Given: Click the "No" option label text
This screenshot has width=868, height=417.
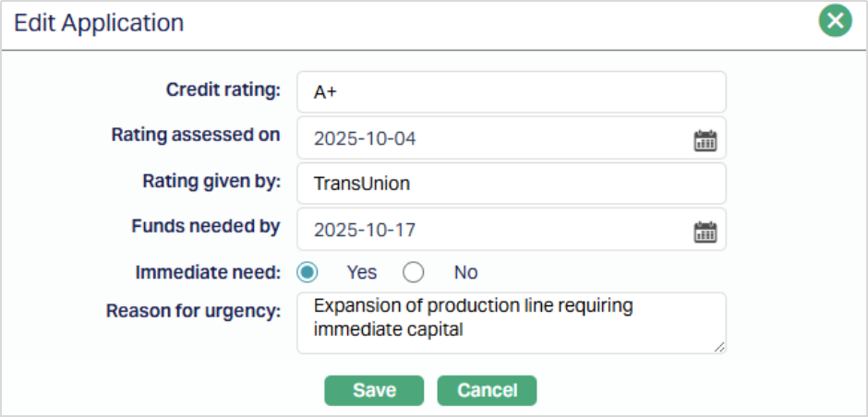Looking at the screenshot, I should 465,272.
